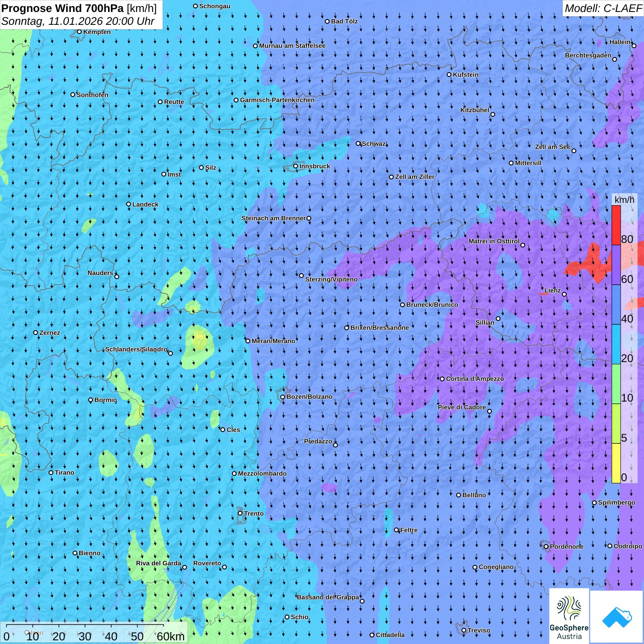Choose the yellow 0–5 km/h legend swatch
Image resolution: width=644 pixels, height=644 pixels.
(616, 463)
